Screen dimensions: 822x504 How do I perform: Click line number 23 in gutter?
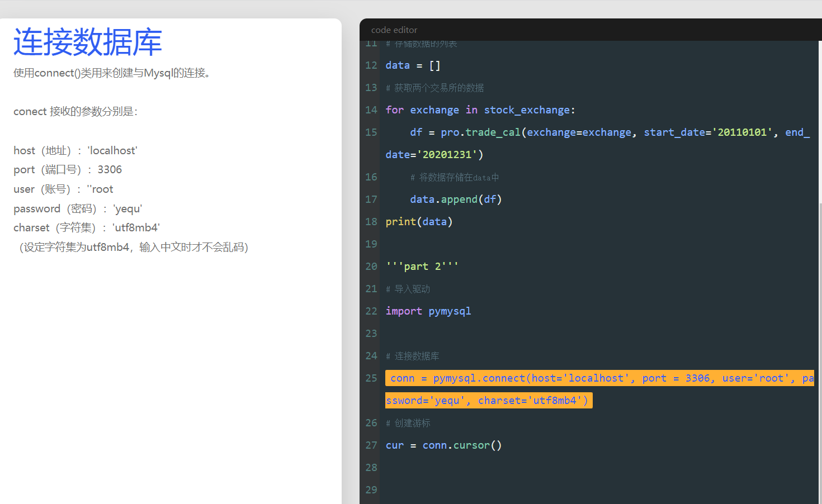pos(371,334)
